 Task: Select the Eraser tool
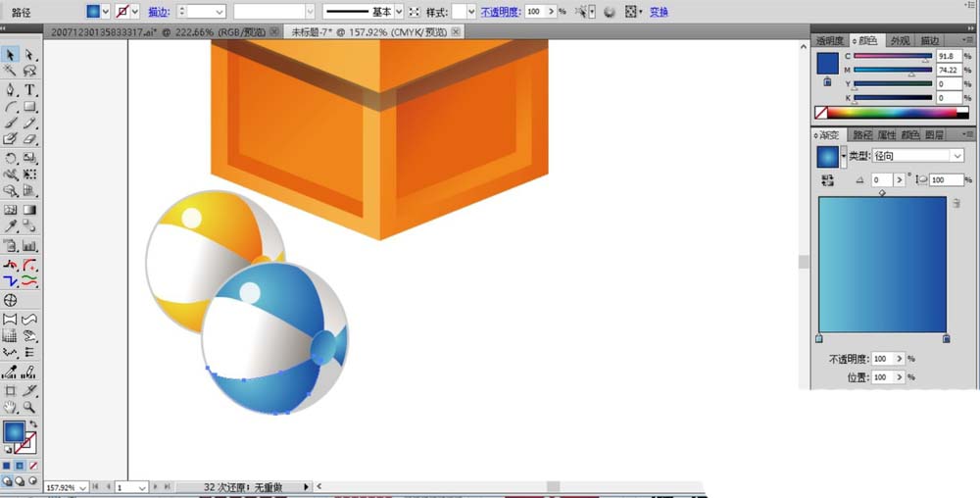(29, 139)
